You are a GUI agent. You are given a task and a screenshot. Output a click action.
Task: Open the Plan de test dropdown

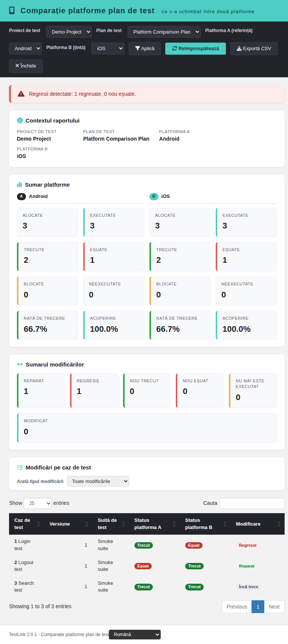coord(164,32)
